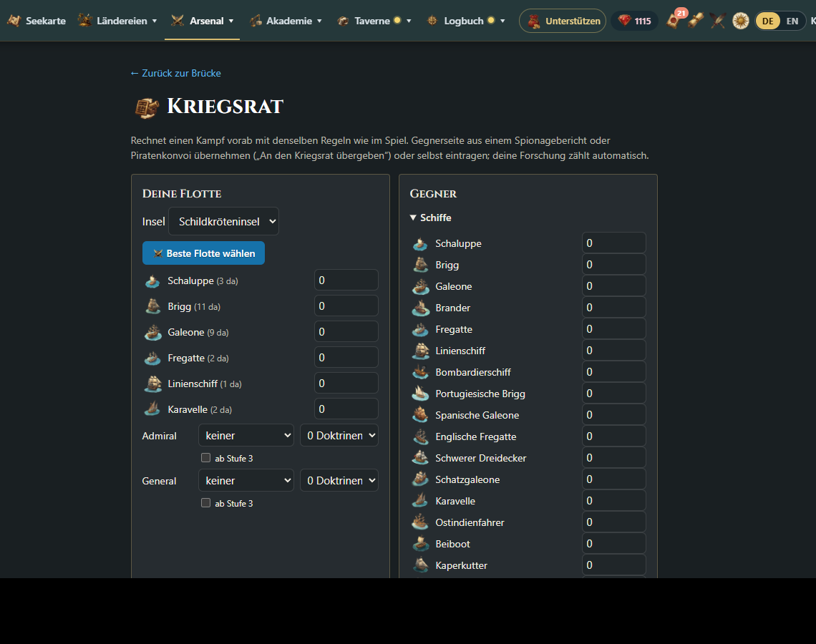This screenshot has height=644, width=816.
Task: Click the 'Ostindienfahrer' label
Action: tap(470, 523)
